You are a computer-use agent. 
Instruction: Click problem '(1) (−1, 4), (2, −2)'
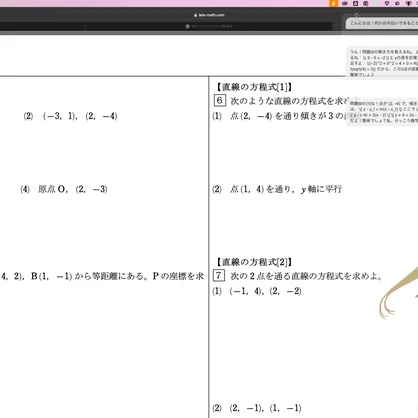[x=257, y=291]
